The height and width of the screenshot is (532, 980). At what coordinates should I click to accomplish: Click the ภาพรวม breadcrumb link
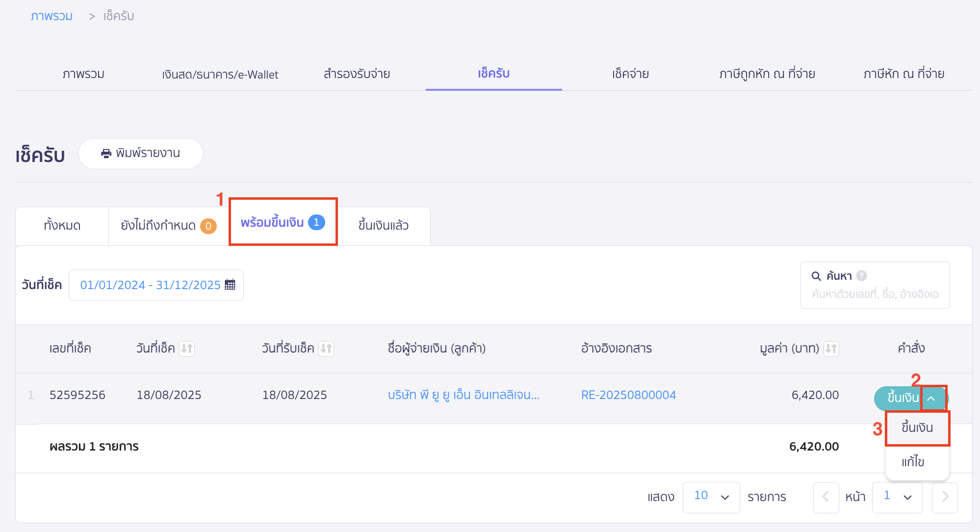pos(52,16)
